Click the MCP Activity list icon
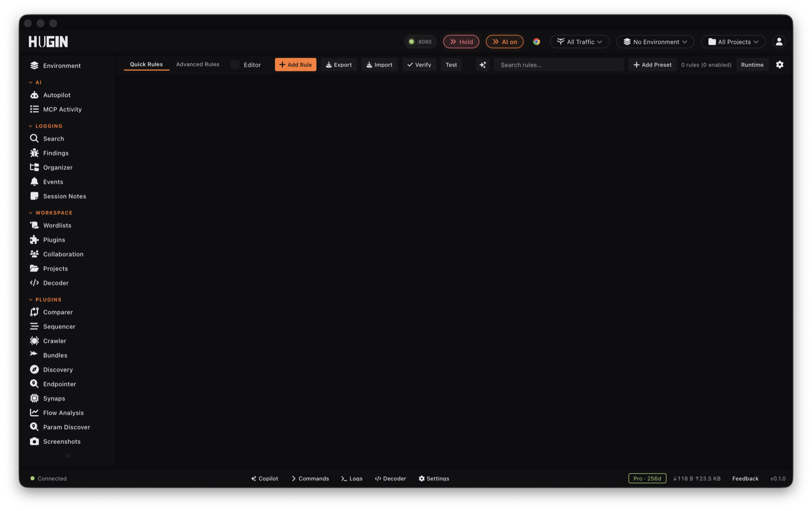 coord(34,109)
